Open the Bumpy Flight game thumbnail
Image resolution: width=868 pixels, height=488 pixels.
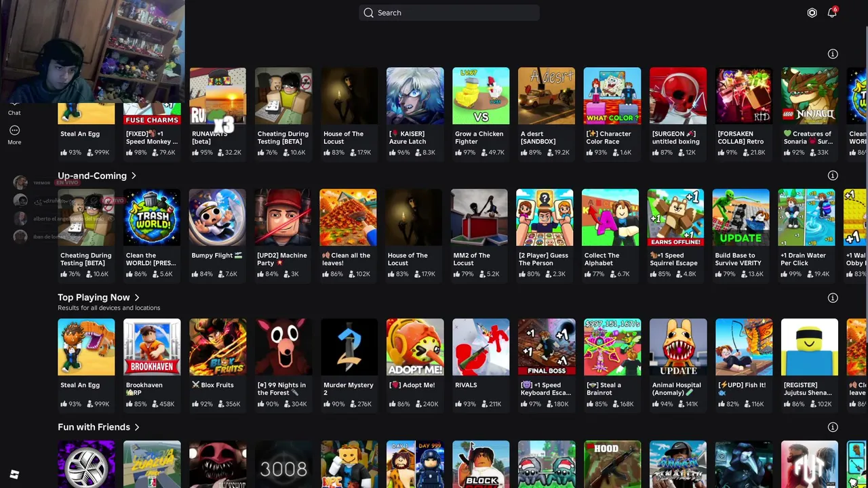click(217, 218)
